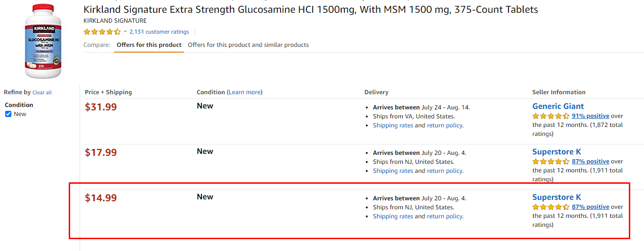Click star rating icons on $17.99 offer
The height and width of the screenshot is (251, 644).
pos(551,161)
